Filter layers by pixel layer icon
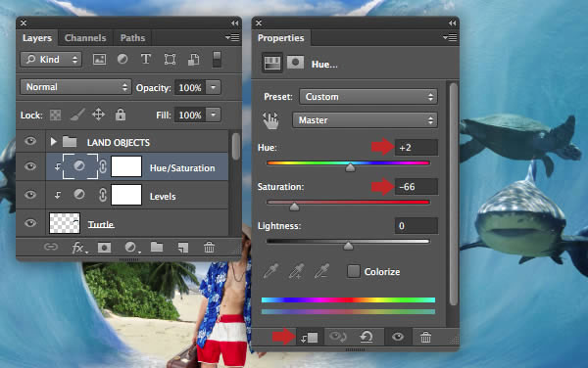Viewport: 588px width, 368px height. pyautogui.click(x=99, y=59)
